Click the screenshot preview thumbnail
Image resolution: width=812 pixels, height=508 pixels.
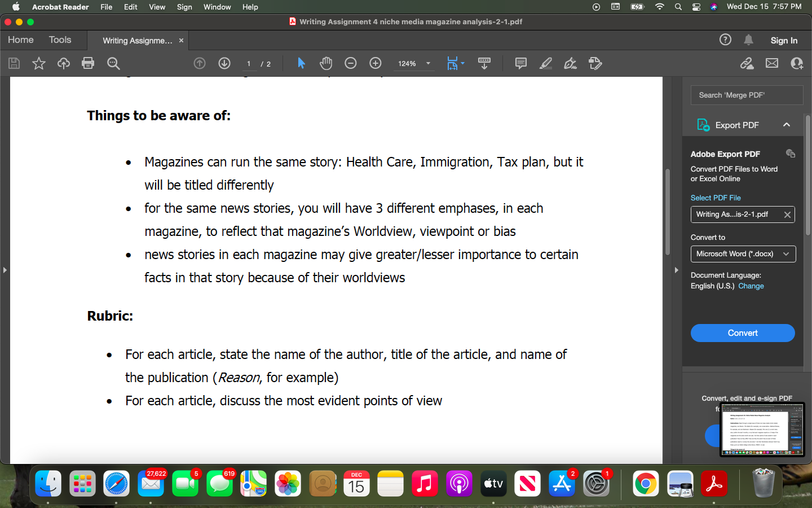pyautogui.click(x=762, y=430)
